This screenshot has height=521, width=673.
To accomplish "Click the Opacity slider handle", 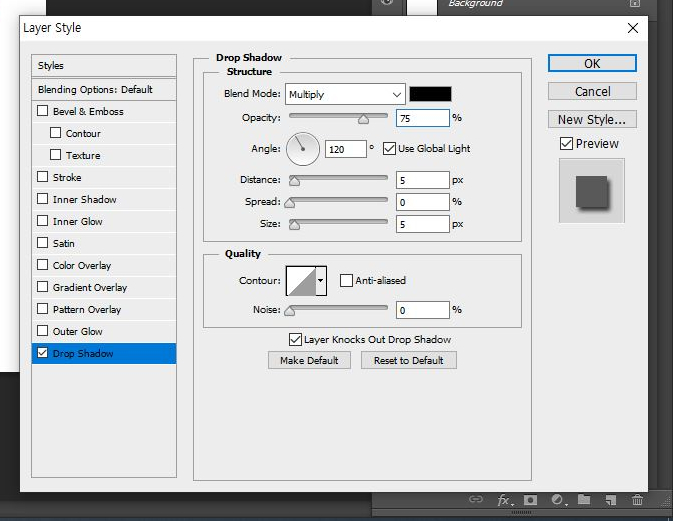I will pyautogui.click(x=363, y=119).
